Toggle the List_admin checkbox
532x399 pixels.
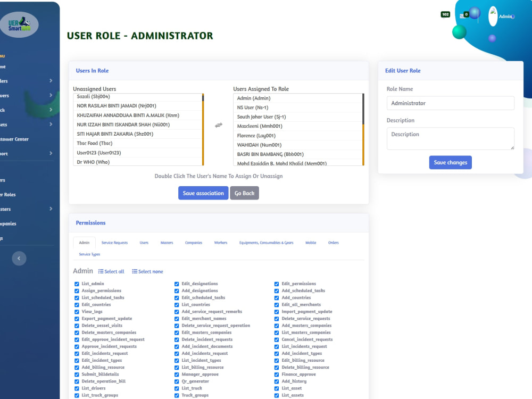point(77,284)
